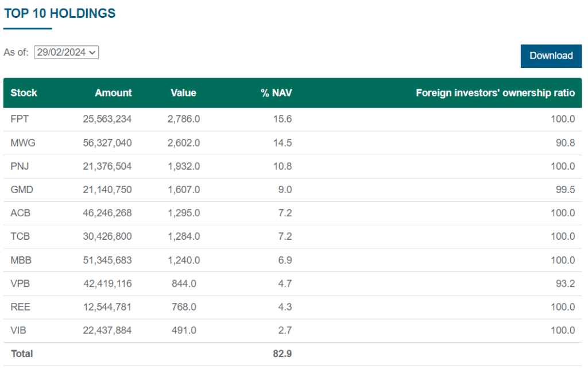
Task: Select amount 56,327,040 for MWG
Action: [107, 143]
